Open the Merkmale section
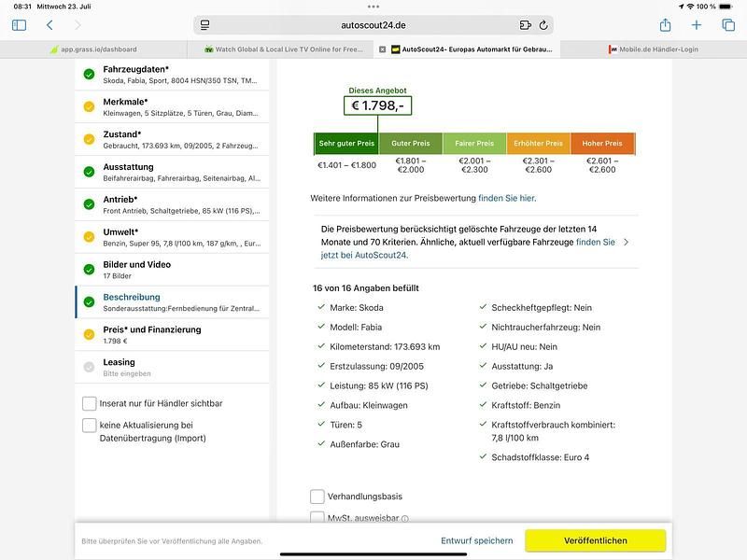Screen dimensions: 747x560 172,107
